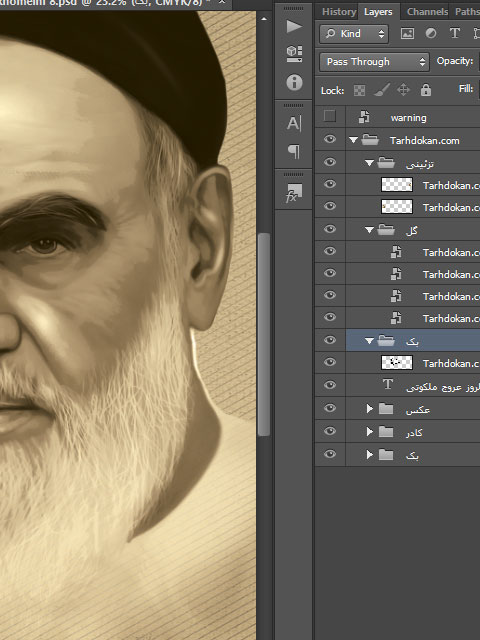The width and height of the screenshot is (480, 640).
Task: Hide the collapsed بک group at bottom
Action: click(x=330, y=454)
